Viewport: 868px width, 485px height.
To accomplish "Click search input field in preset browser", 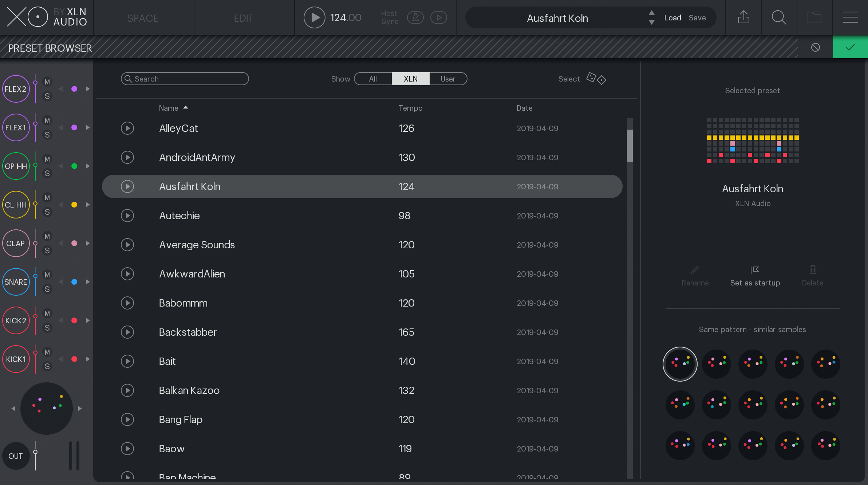I will click(x=185, y=78).
